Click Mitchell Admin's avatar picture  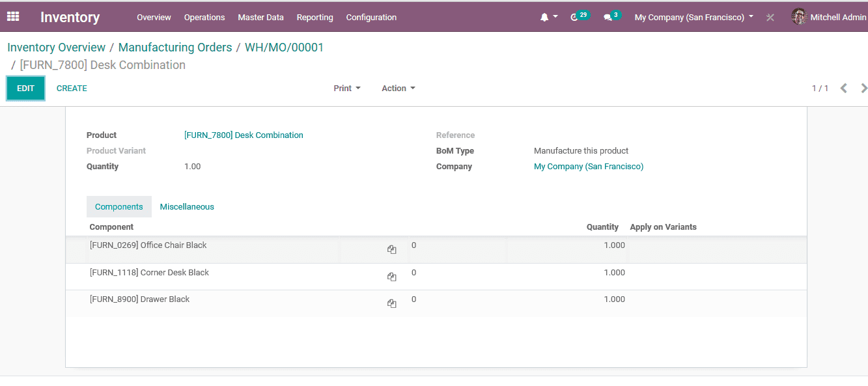pos(799,17)
